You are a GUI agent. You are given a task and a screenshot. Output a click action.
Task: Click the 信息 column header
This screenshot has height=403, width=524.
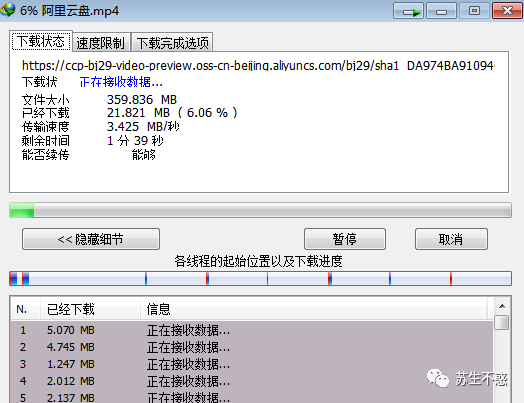[313, 309]
